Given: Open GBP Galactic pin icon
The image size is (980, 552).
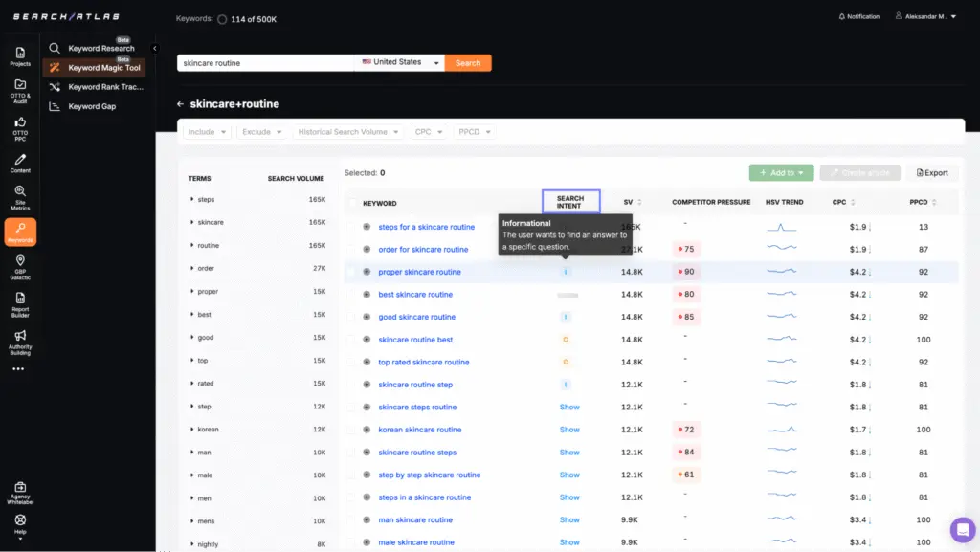Looking at the screenshot, I should pos(20,267).
